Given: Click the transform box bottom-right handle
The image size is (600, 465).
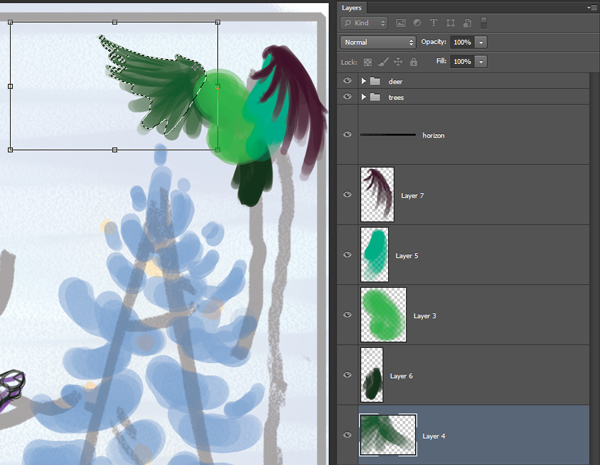Looking at the screenshot, I should coord(217,150).
